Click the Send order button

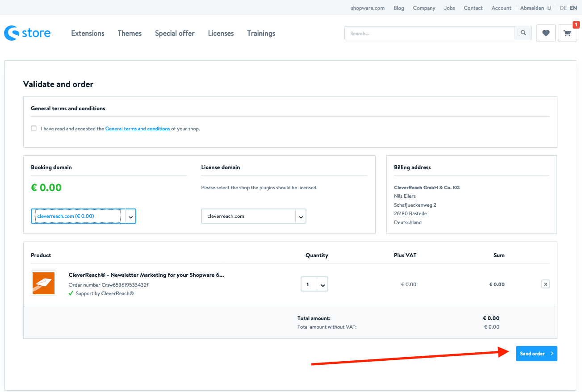tap(536, 354)
